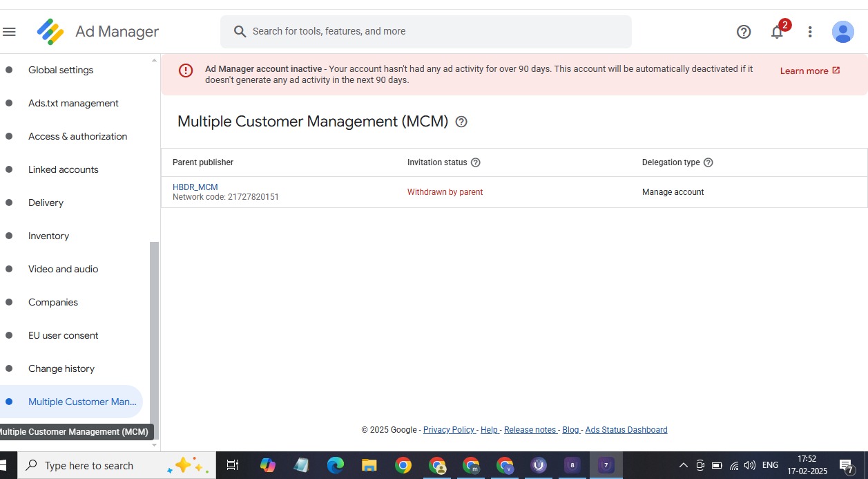The image size is (868, 479).
Task: Select Delivery in the sidebar
Action: point(46,203)
